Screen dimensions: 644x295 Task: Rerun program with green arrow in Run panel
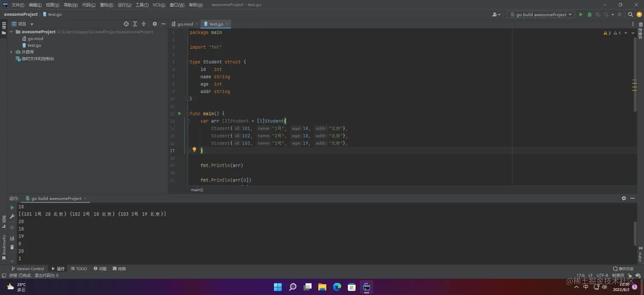tap(12, 208)
